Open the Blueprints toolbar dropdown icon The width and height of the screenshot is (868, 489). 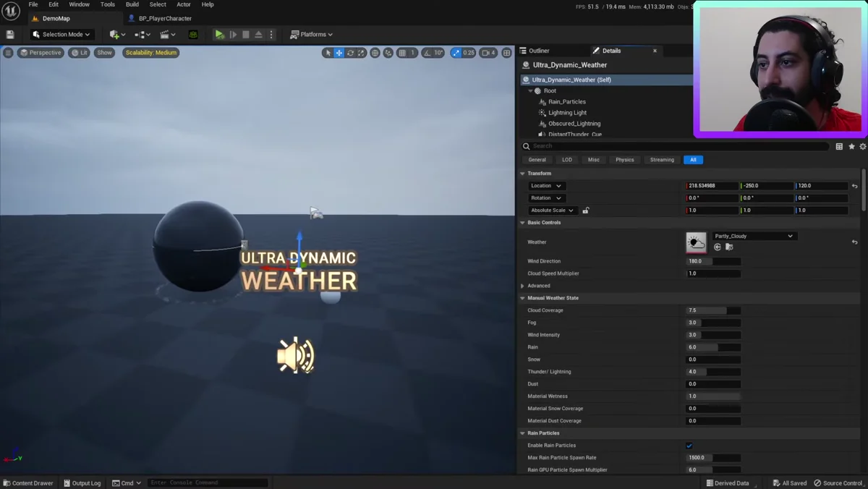(142, 34)
